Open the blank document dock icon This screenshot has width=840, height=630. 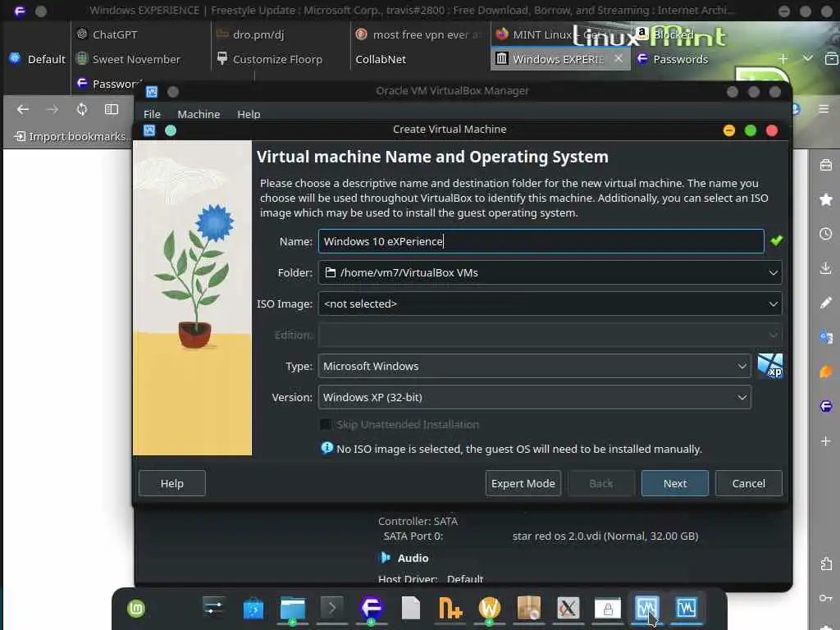pyautogui.click(x=411, y=608)
